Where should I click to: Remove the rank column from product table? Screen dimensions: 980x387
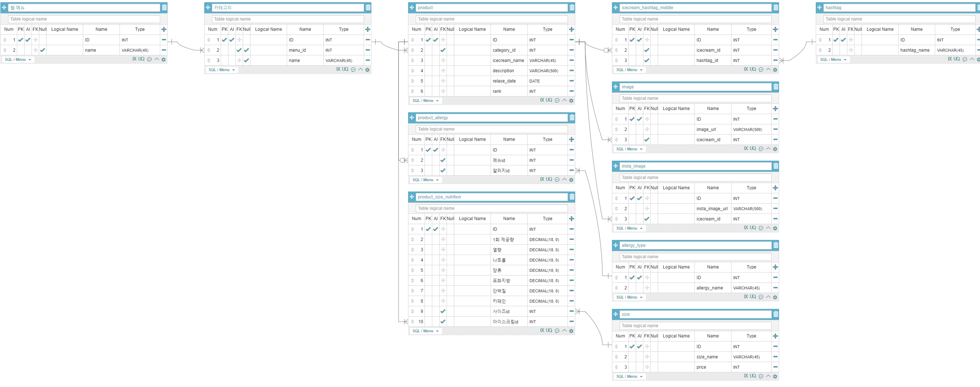tap(572, 91)
